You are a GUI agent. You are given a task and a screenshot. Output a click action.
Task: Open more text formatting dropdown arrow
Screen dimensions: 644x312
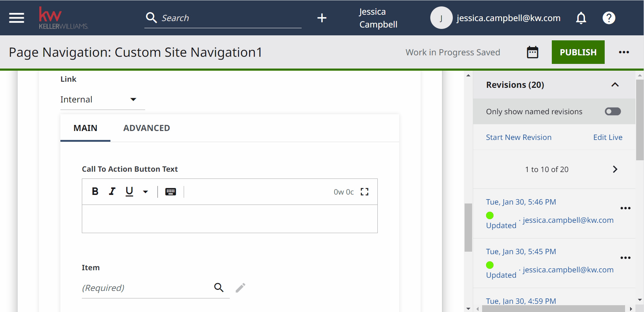(145, 192)
